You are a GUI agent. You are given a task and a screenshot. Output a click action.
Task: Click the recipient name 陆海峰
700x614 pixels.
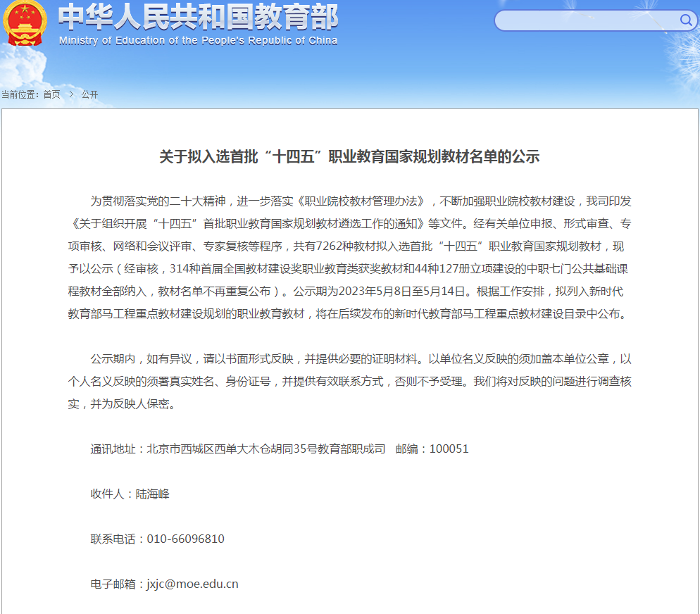[x=153, y=494]
